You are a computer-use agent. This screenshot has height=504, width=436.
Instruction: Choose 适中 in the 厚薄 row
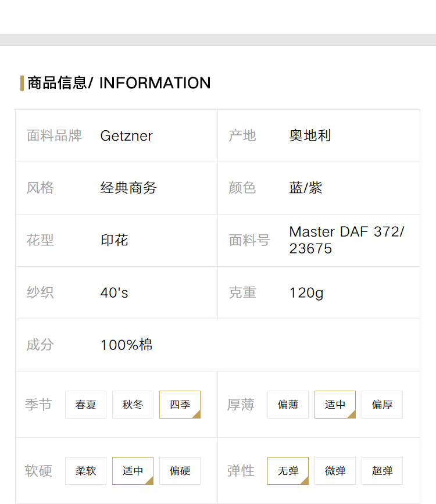[x=335, y=405]
